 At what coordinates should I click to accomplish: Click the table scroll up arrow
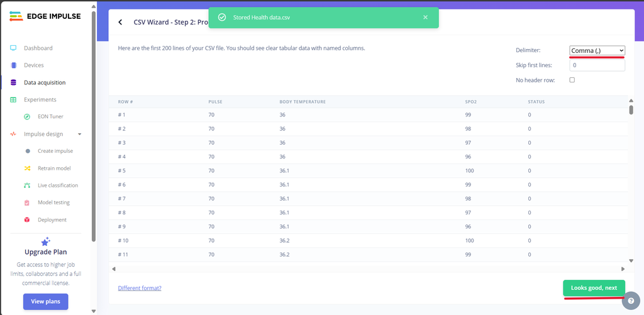coord(631,101)
